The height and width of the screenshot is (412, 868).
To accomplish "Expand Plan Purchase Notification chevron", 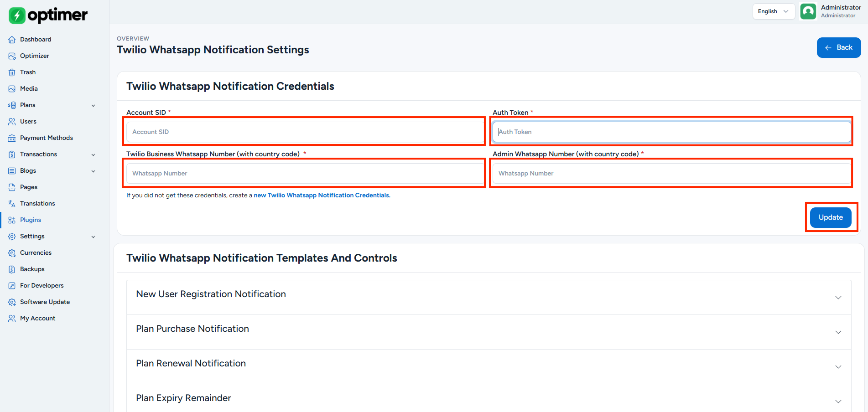I will tap(838, 332).
